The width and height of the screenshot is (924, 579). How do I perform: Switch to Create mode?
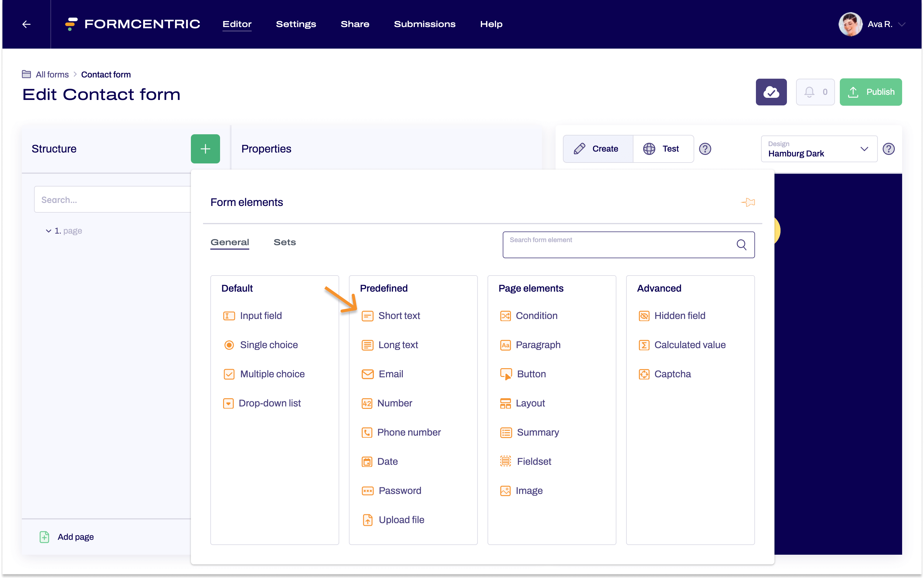(598, 149)
